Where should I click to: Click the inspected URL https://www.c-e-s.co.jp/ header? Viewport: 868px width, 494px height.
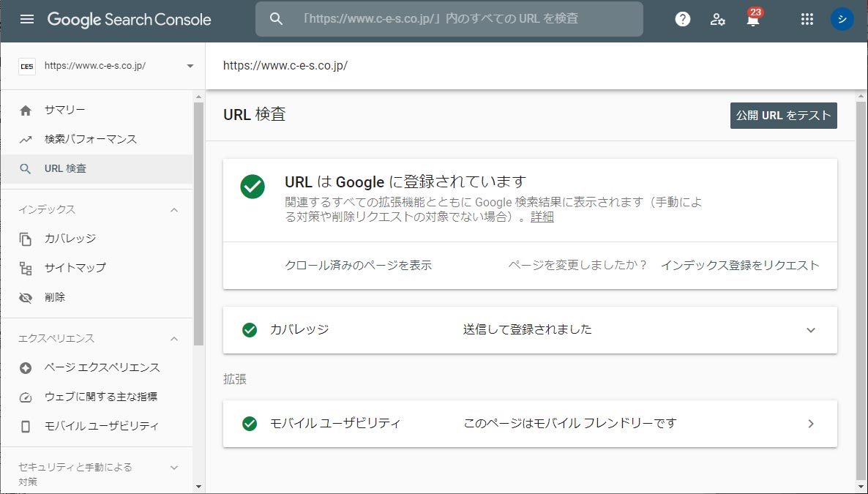(285, 66)
